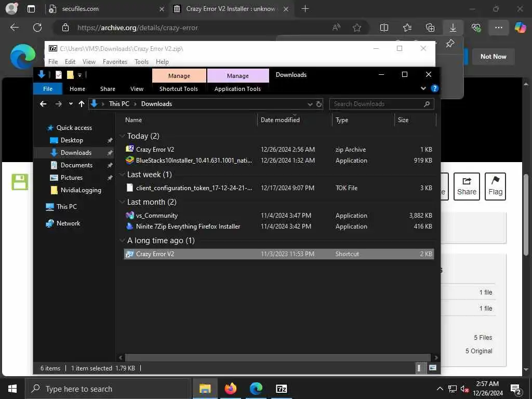This screenshot has width=532, height=399.
Task: Add page to favorites star icon
Action: tap(356, 28)
